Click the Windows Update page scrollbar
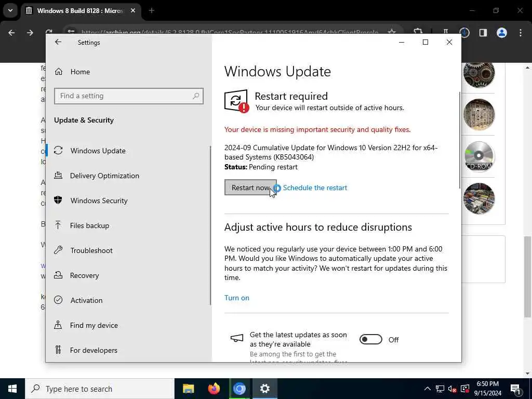The width and height of the screenshot is (532, 399). pos(460,140)
